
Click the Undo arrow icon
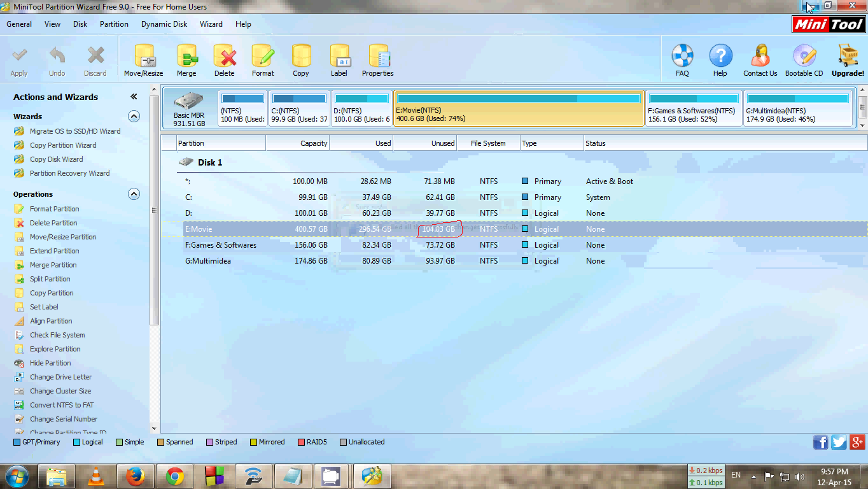(57, 55)
